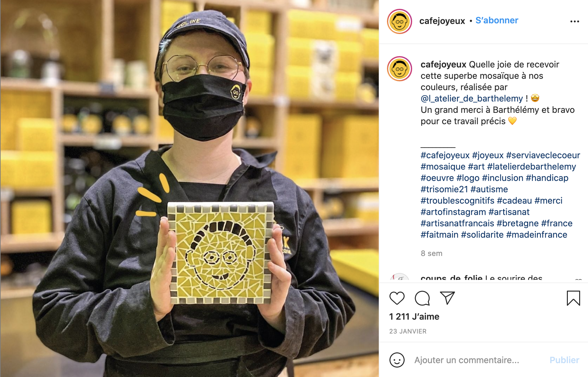
Task: Click the 23 JANVIER post date
Action: [x=408, y=331]
